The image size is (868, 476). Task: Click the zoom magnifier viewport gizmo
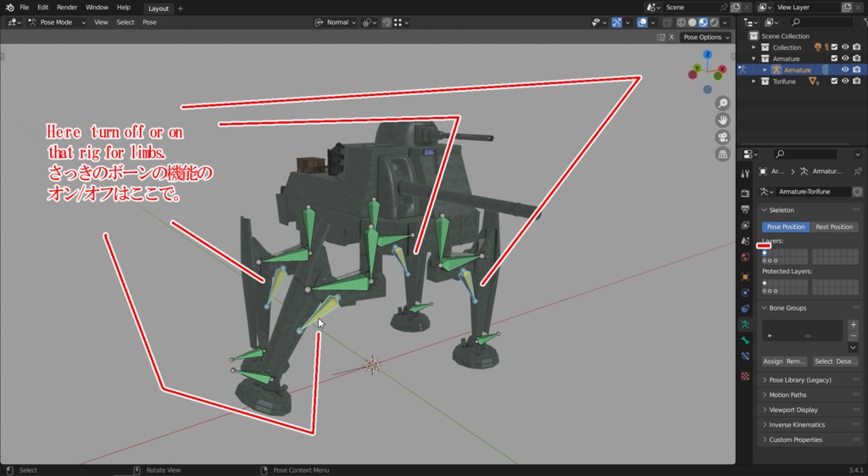click(x=723, y=103)
